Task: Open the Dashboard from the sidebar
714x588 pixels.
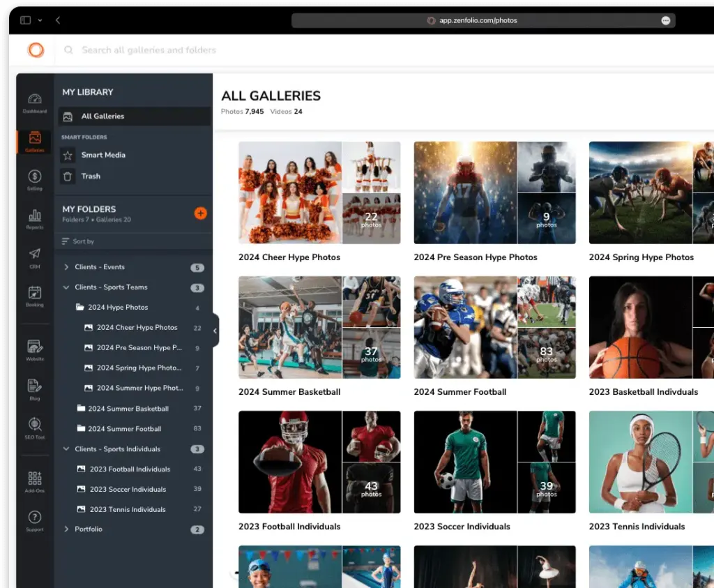Action: 35,103
